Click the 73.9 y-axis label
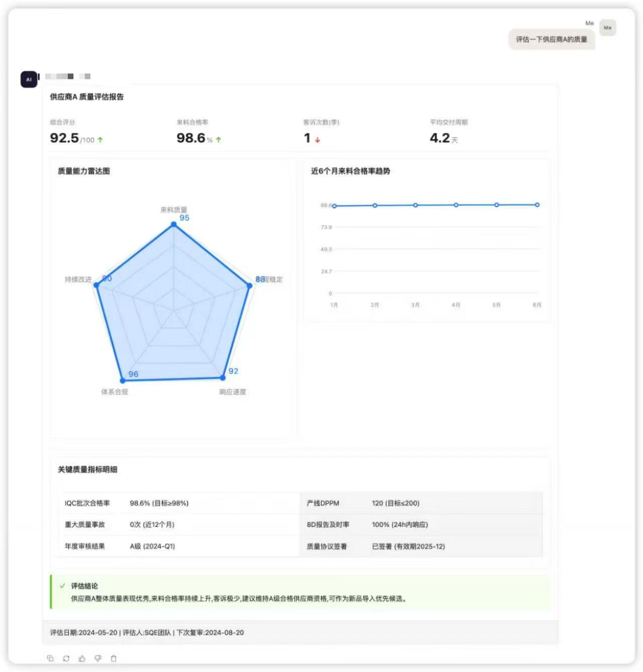Screen dimensions: 643x672 coord(326,227)
